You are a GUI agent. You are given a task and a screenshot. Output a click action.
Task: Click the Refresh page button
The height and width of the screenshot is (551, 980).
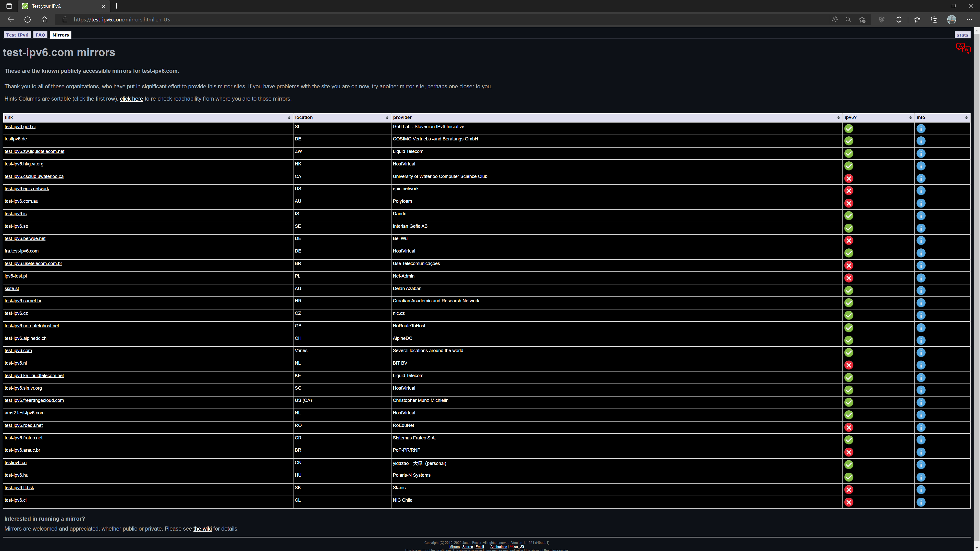[x=27, y=19]
